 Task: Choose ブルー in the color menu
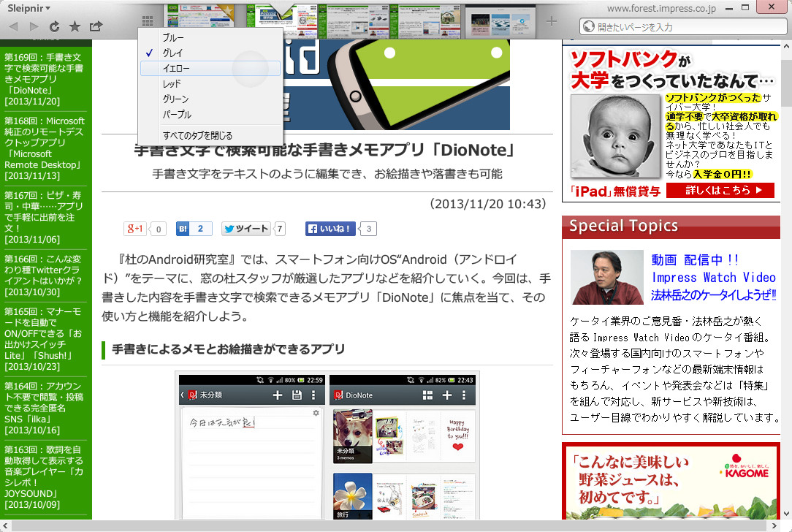click(210, 37)
